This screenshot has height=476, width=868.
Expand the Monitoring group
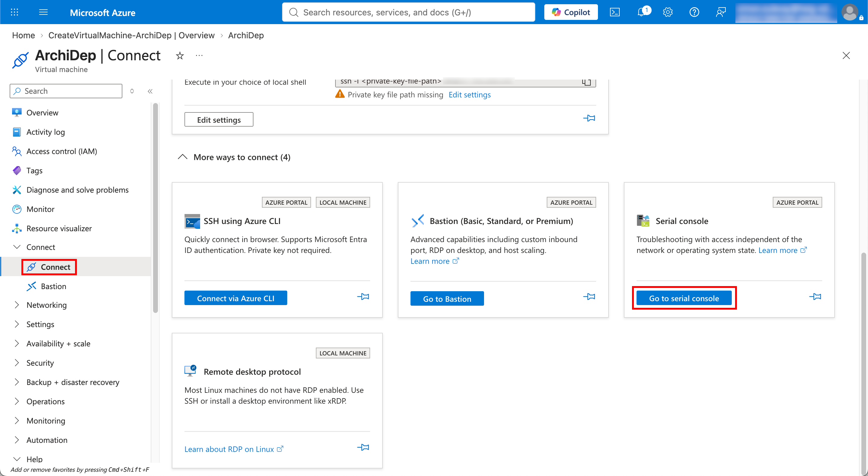[17, 420]
